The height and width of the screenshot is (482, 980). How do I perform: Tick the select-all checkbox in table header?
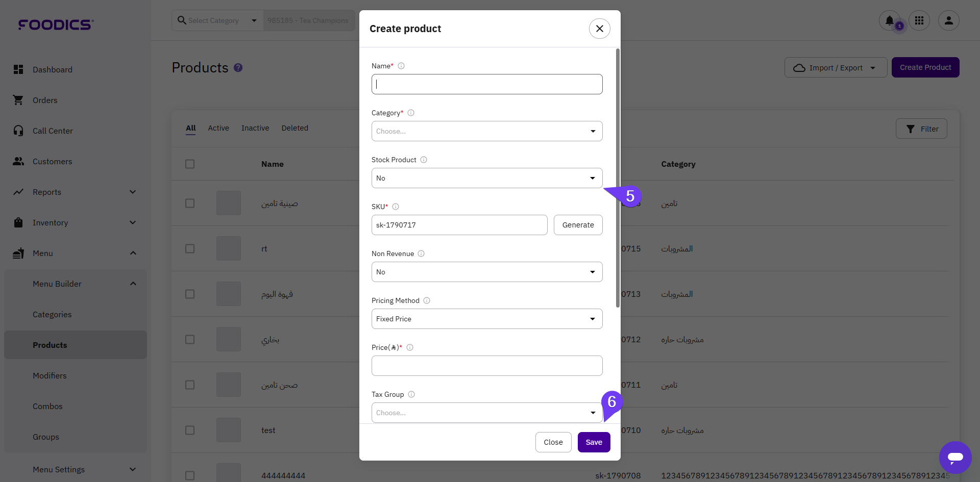[190, 164]
